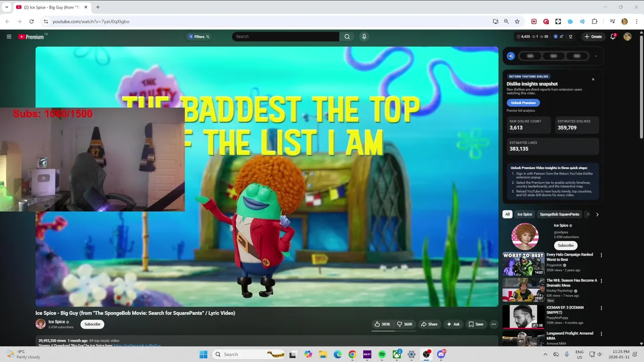This screenshot has width=644, height=362.
Task: Select the All chip
Action: click(507, 214)
